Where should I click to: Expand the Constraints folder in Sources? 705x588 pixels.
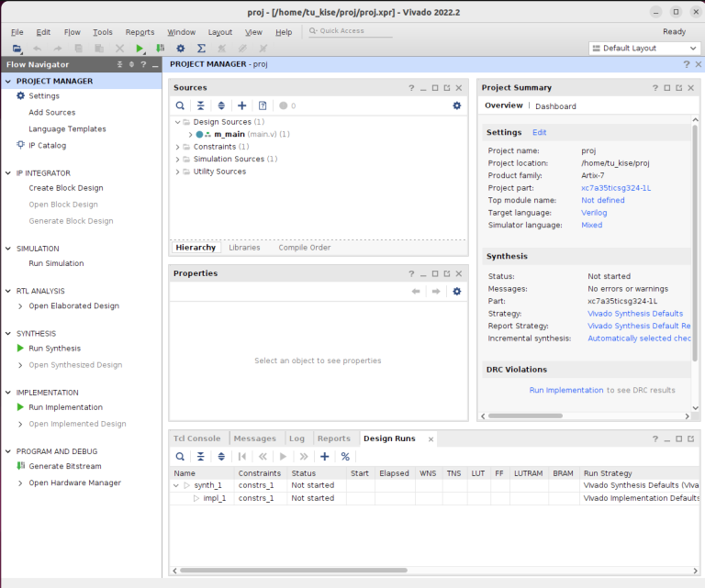click(x=178, y=147)
